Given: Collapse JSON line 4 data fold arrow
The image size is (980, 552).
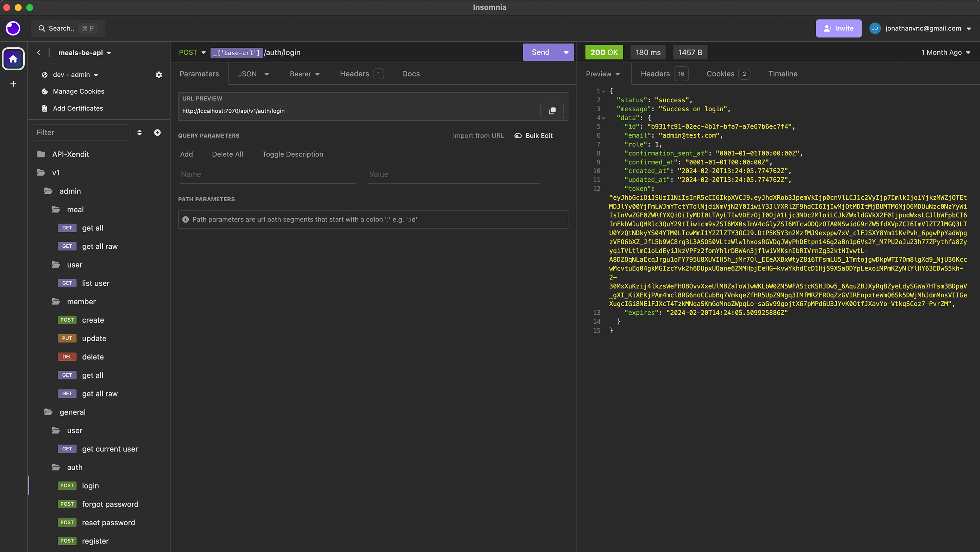Looking at the screenshot, I should [x=604, y=118].
